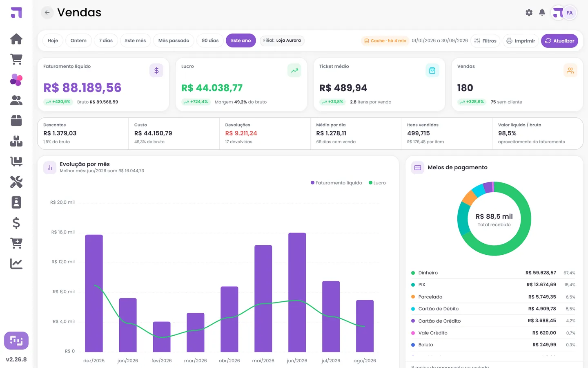The height and width of the screenshot is (368, 588).
Task: Click the Imprimir button
Action: tap(521, 41)
